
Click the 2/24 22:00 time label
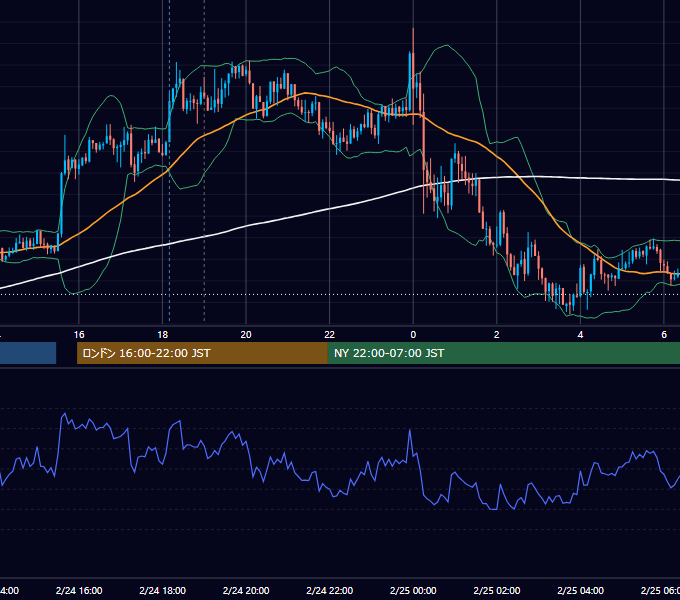pos(330,590)
